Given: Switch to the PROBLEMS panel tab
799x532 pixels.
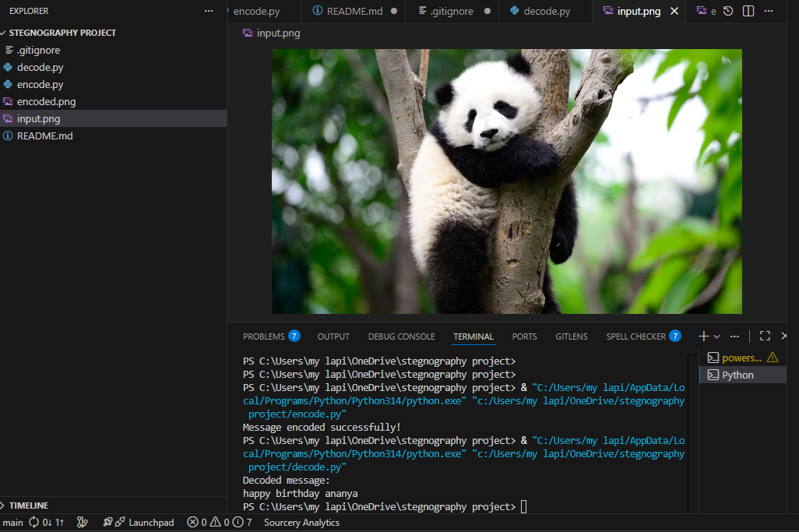Looking at the screenshot, I should tap(263, 336).
